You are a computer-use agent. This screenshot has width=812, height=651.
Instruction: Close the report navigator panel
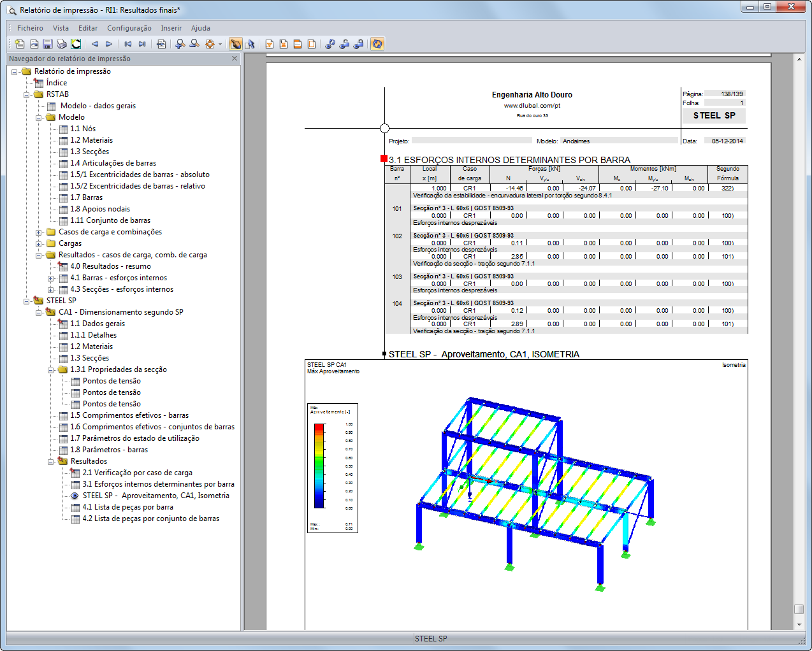tap(235, 58)
